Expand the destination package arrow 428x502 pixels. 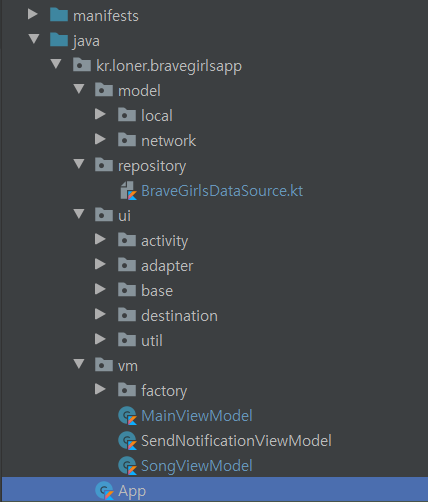click(100, 314)
